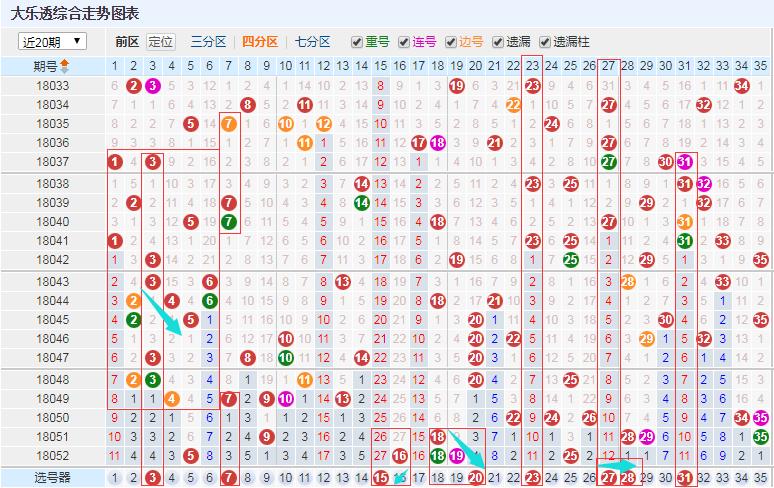Toggle the 连号 checkbox
This screenshot has width=774, height=488.
tap(403, 42)
